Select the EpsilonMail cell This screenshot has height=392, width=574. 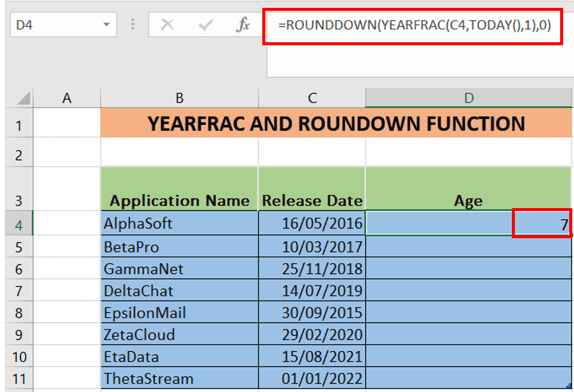[180, 312]
